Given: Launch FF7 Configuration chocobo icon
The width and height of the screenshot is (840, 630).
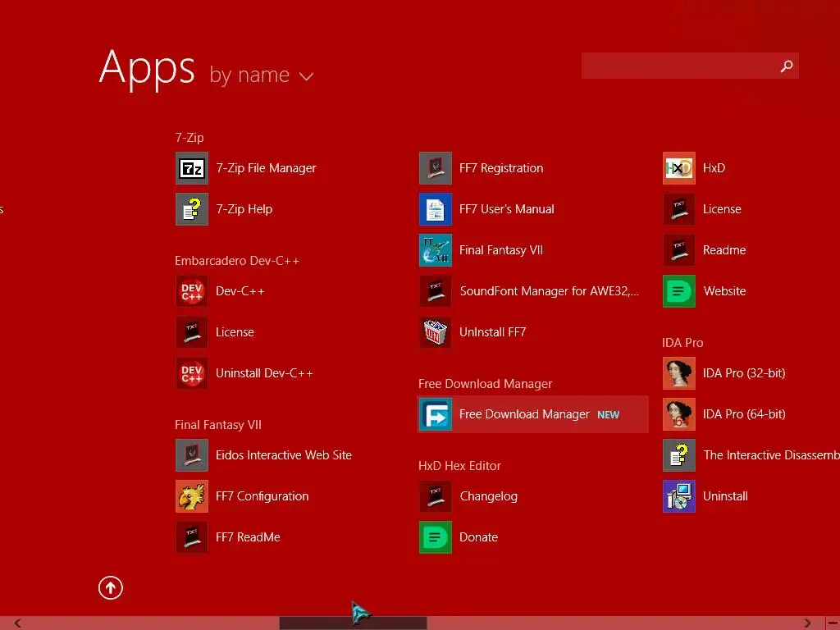Looking at the screenshot, I should tap(192, 496).
